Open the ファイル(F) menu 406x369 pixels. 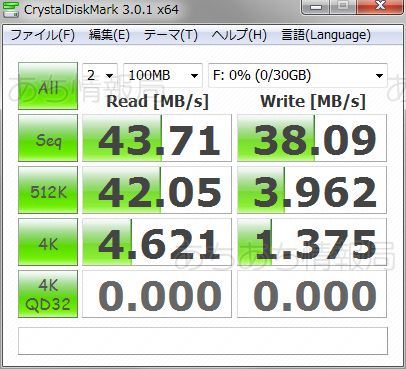coord(42,35)
